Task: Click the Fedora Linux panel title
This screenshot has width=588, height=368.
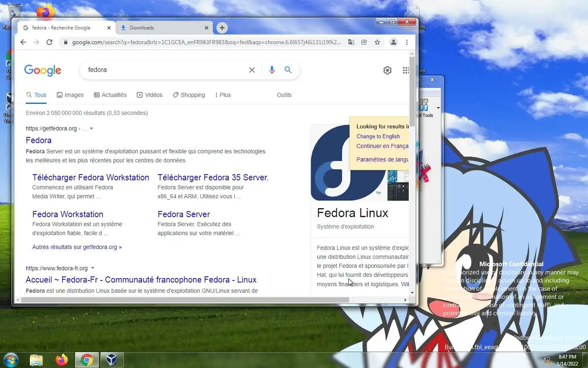Action: coord(352,213)
